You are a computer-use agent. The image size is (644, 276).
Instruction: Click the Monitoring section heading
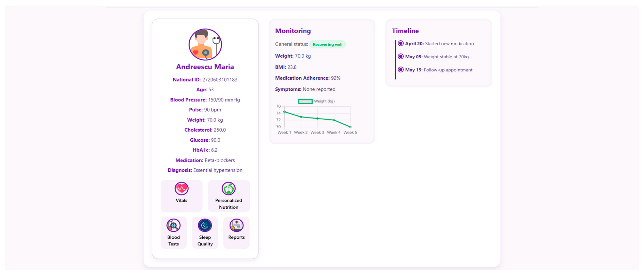[293, 31]
